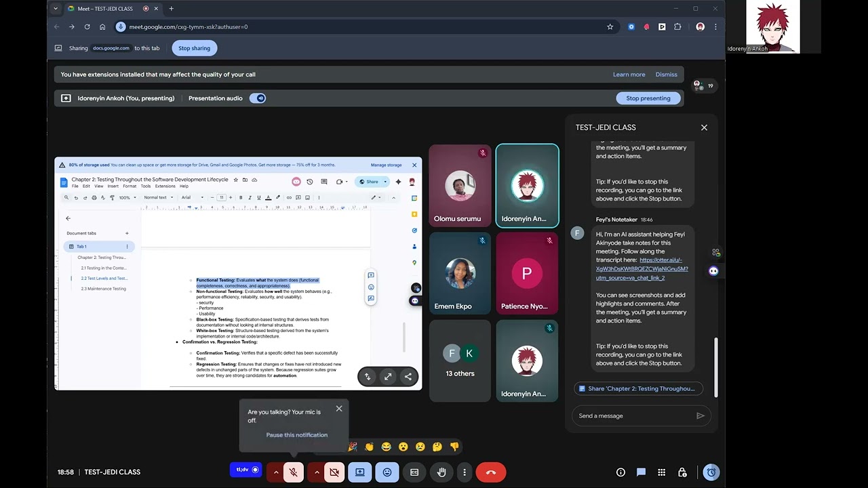This screenshot has width=868, height=488.
Task: Open the activities grid icon
Action: (662, 472)
